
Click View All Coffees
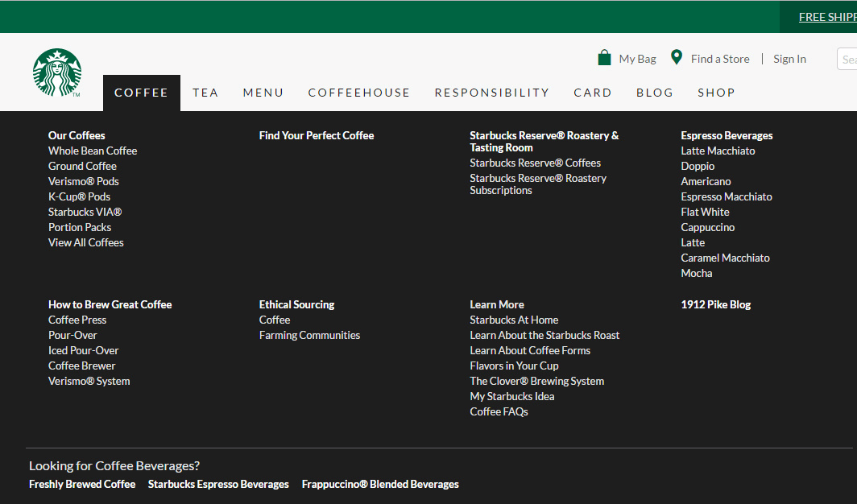[86, 242]
